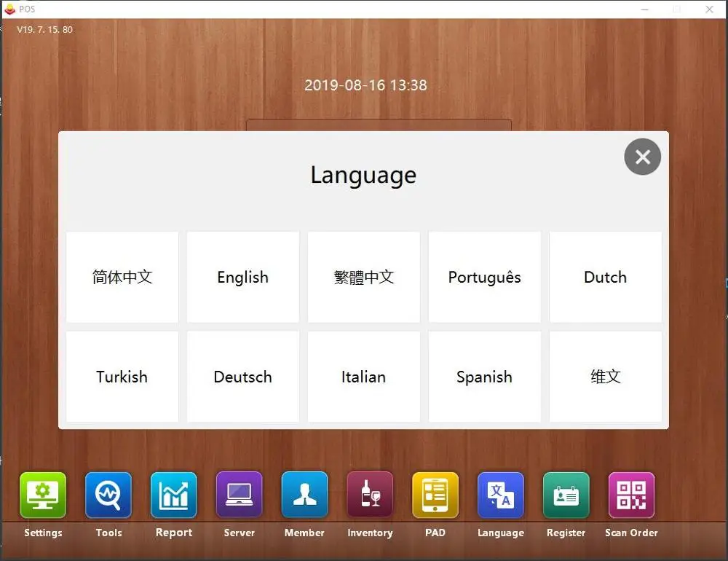This screenshot has height=561, width=728.
Task: Switch language to Português
Action: click(x=484, y=277)
